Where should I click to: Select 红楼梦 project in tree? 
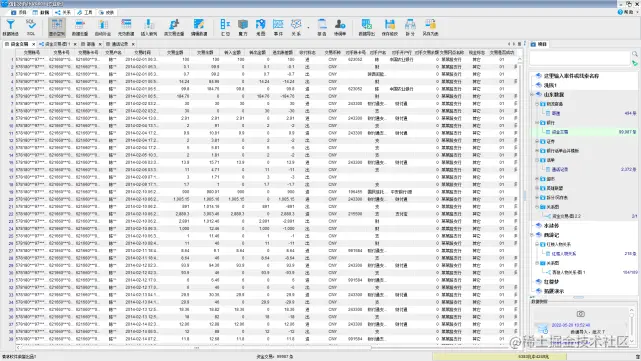551,282
